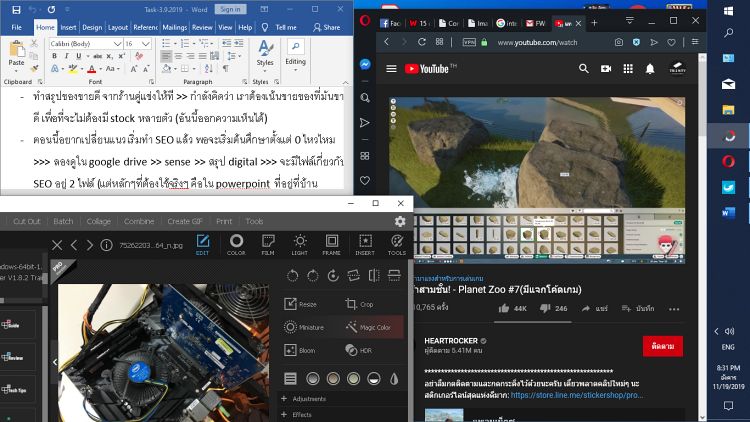
Task: Open the Create GIF menu in photo editor
Action: point(185,221)
